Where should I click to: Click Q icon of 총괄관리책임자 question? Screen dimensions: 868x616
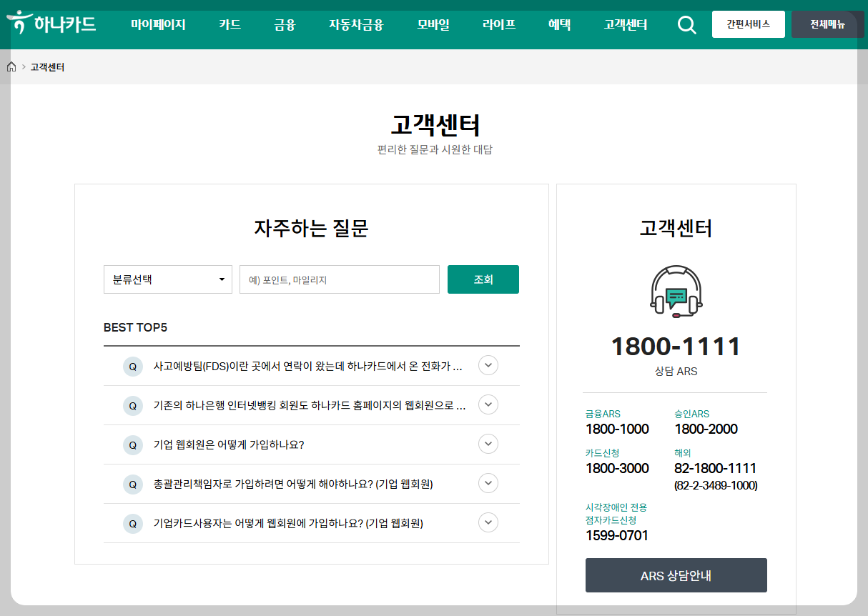(x=132, y=485)
